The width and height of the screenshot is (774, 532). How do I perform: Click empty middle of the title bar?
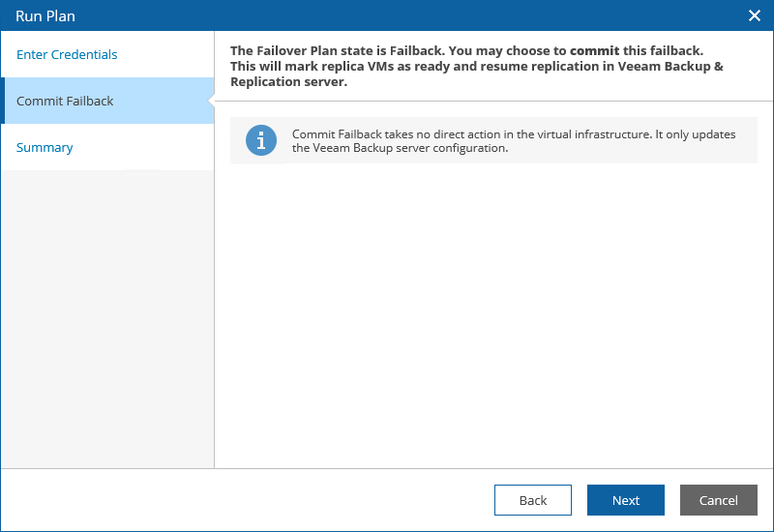pos(387,15)
